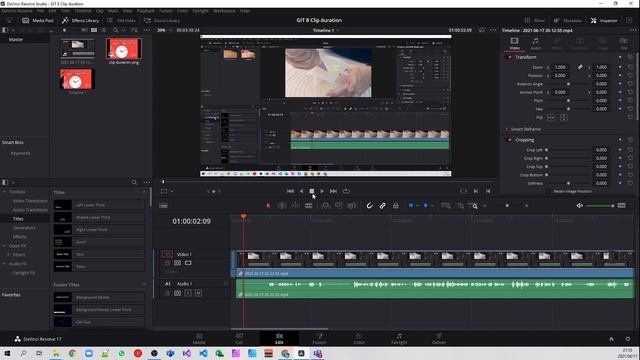Toggle the Position Lock padlock icon
The image size is (640, 360).
point(396,206)
